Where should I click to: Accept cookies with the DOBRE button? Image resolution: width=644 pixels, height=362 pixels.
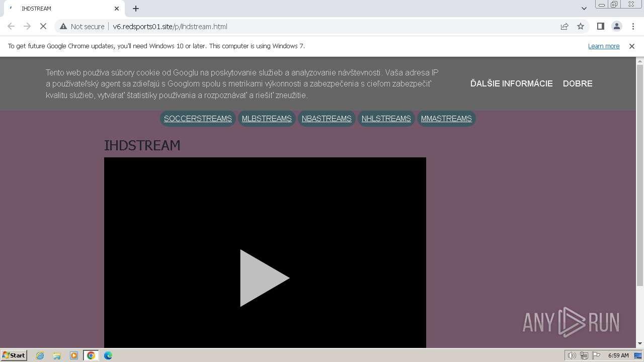coord(578,83)
